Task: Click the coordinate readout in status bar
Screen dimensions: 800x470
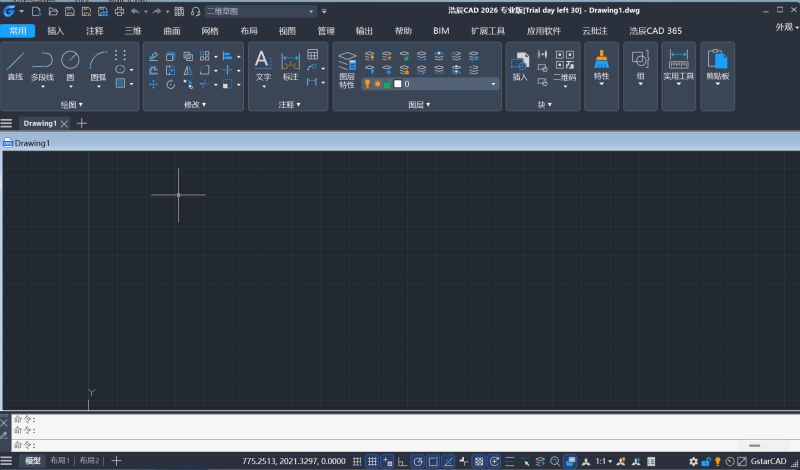Action: click(x=294, y=461)
